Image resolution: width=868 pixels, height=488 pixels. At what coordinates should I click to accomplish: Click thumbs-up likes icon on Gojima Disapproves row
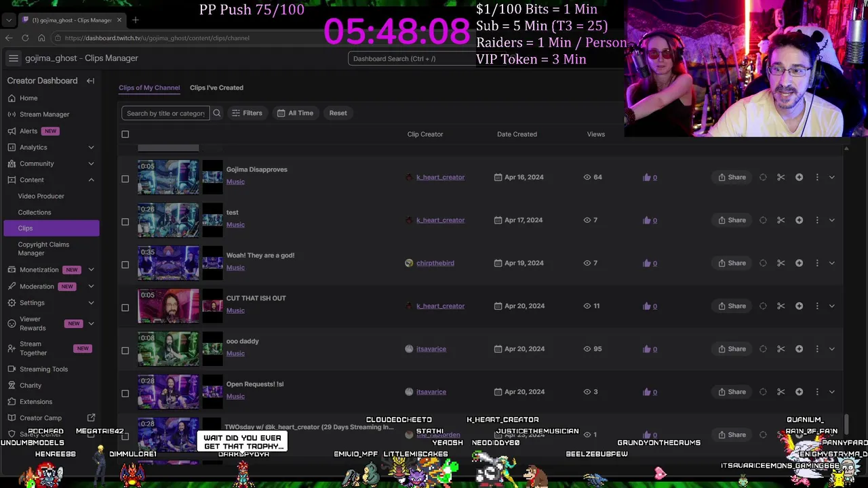646,177
